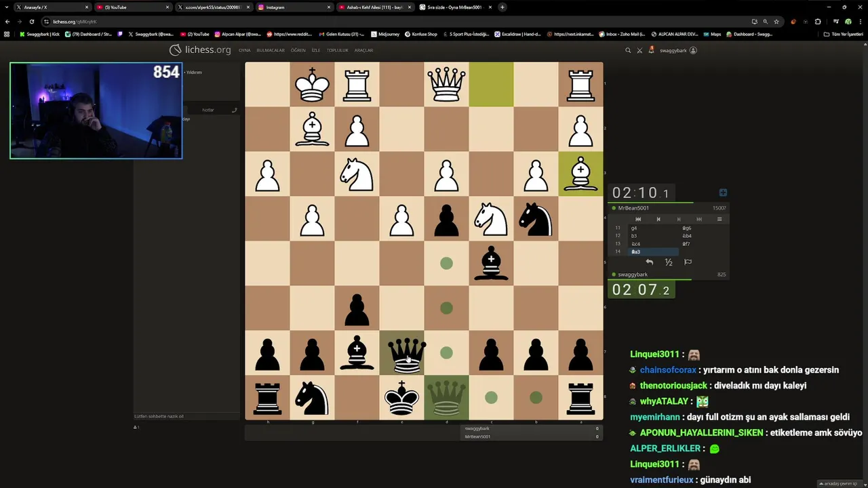Go to lichess.org home via logo
This screenshot has height=488, width=868.
pyautogui.click(x=200, y=49)
